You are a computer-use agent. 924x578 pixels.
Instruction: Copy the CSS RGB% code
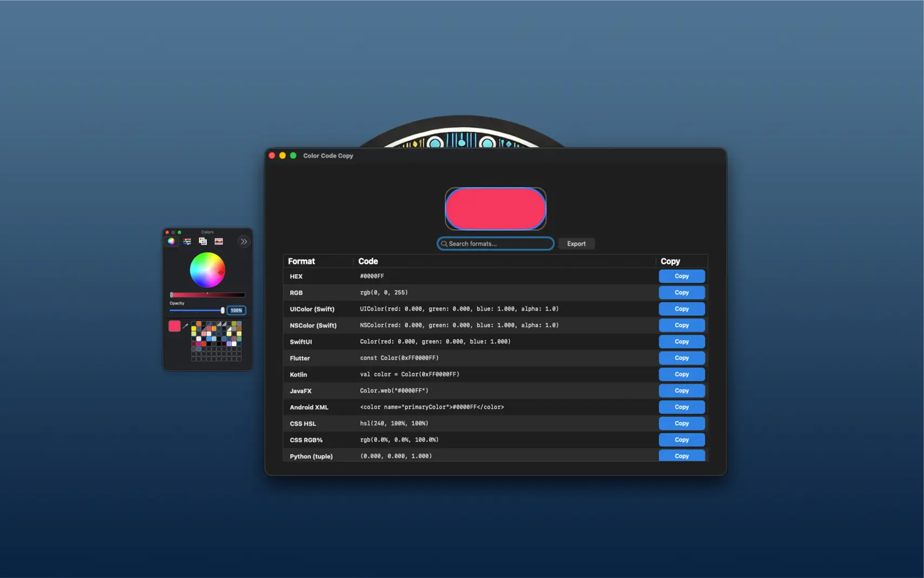[681, 440]
